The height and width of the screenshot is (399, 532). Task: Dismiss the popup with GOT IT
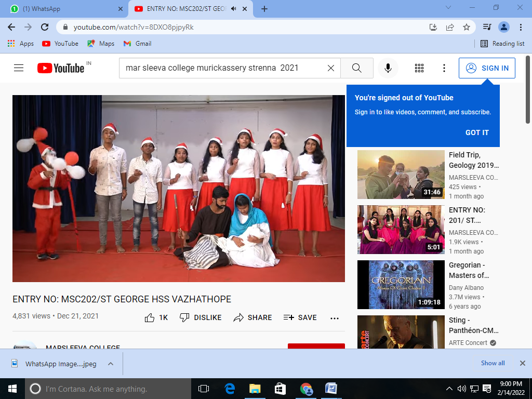pyautogui.click(x=477, y=132)
